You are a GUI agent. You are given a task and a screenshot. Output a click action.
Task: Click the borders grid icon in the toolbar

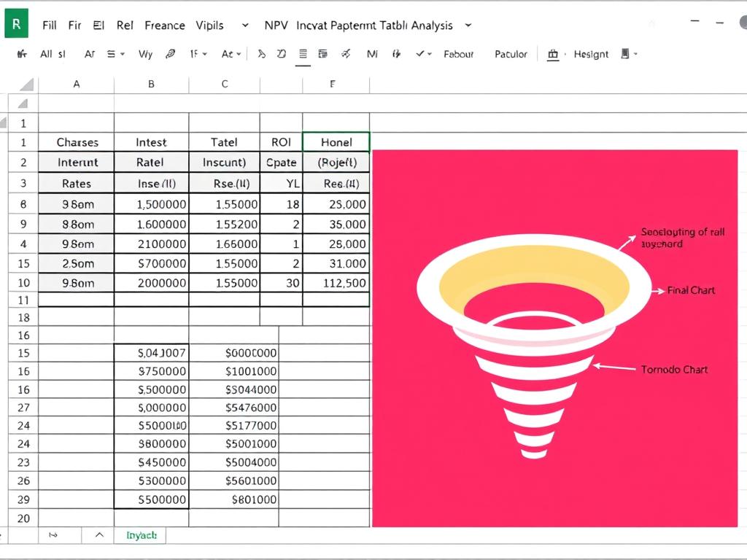pyautogui.click(x=322, y=53)
